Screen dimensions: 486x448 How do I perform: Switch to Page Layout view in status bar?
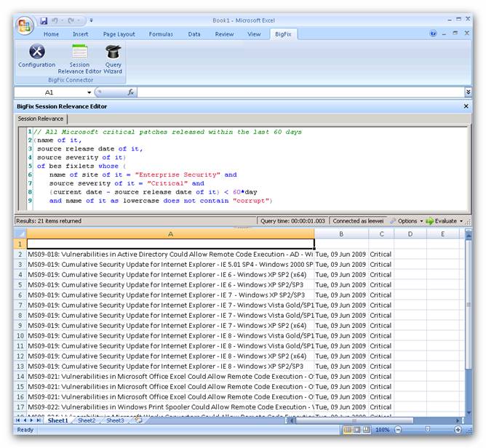pos(357,430)
